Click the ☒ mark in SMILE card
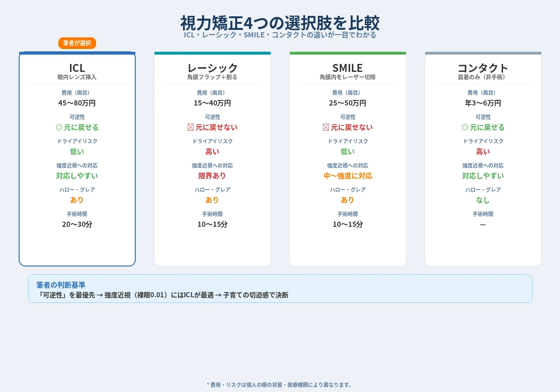Screen dimensions: 560x392 point(326,127)
